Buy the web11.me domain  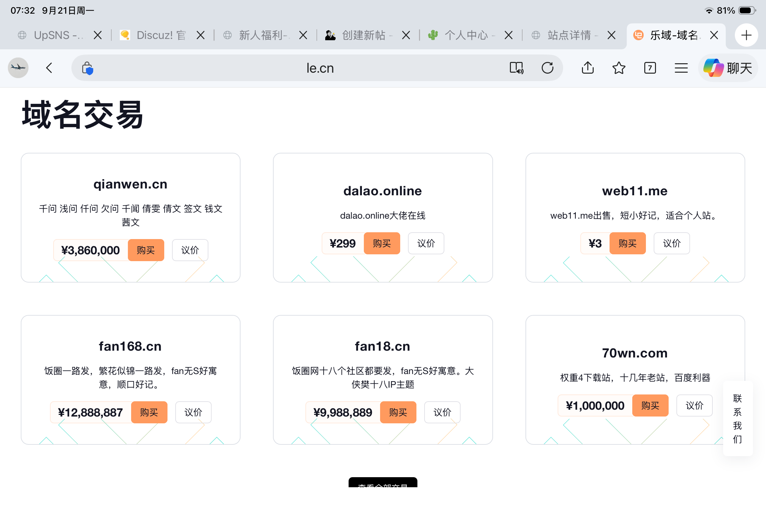pyautogui.click(x=628, y=243)
